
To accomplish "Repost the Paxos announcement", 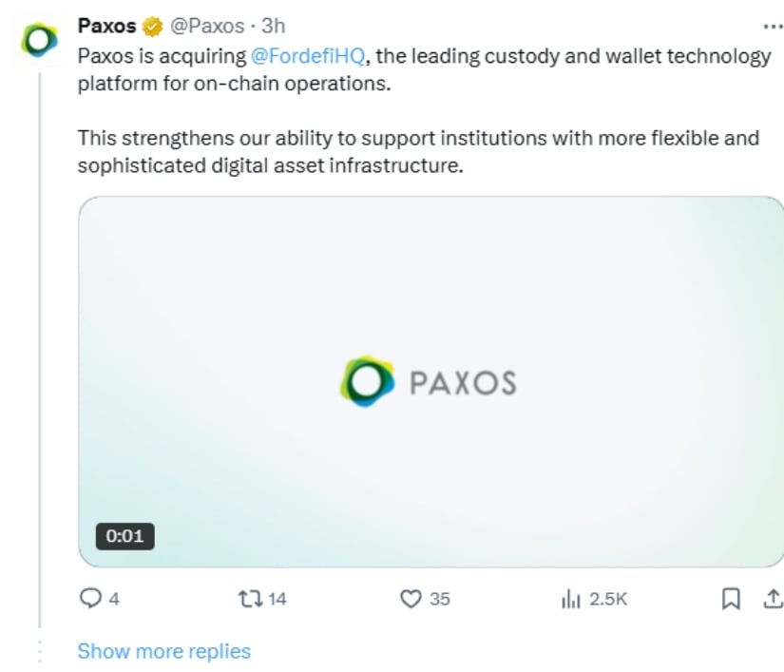I will [x=249, y=599].
